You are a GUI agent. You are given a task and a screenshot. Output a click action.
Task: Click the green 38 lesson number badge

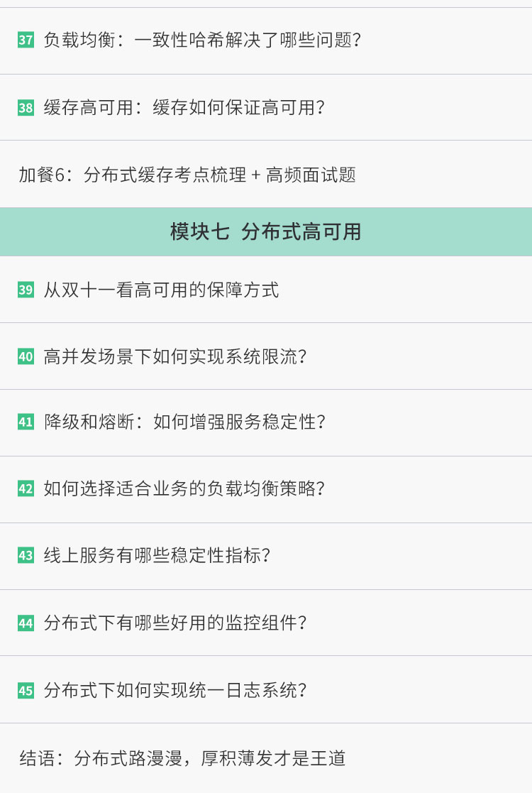[x=26, y=108]
